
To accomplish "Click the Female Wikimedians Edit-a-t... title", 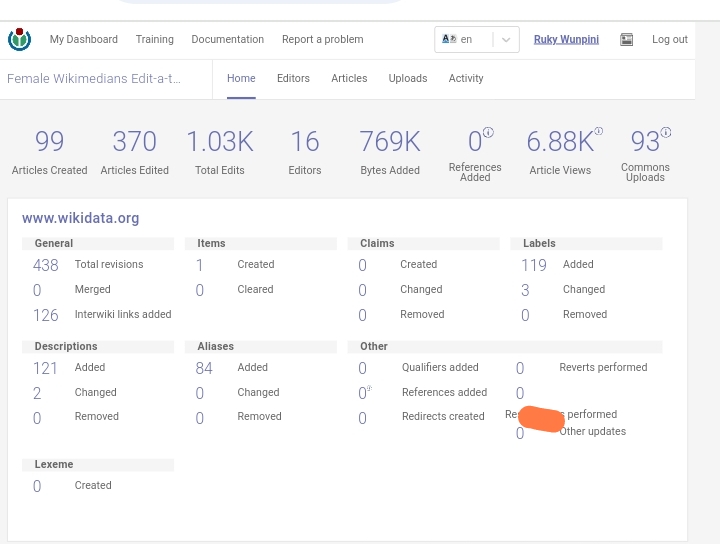I will tap(94, 79).
